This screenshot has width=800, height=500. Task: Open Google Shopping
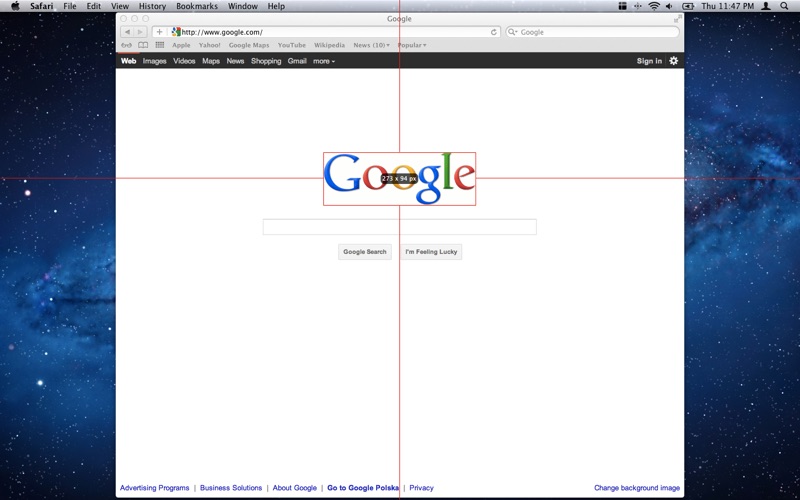click(x=266, y=61)
